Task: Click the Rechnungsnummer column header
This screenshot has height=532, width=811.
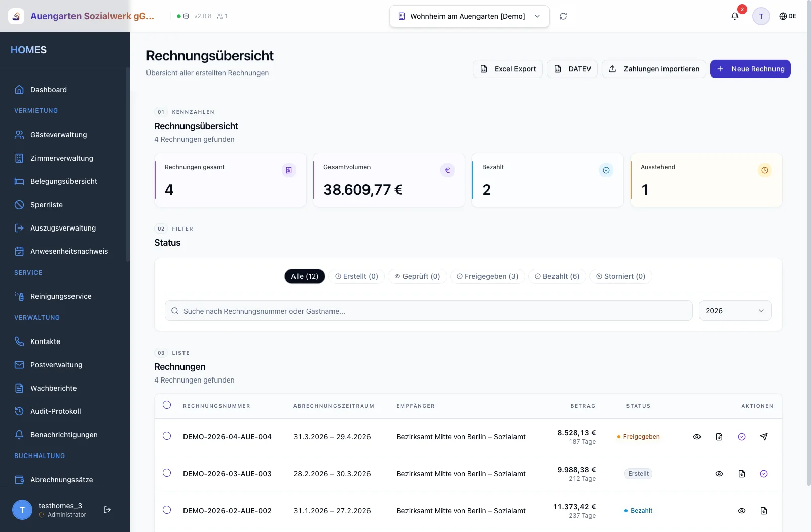Action: tap(216, 406)
